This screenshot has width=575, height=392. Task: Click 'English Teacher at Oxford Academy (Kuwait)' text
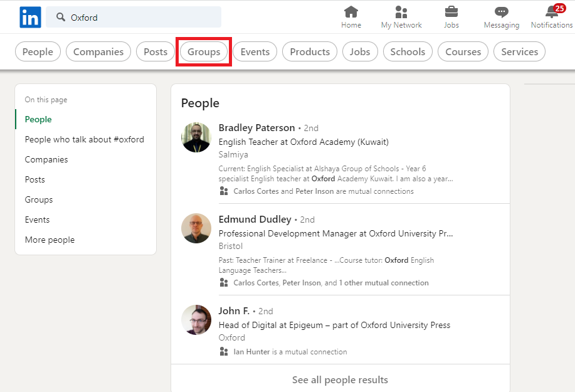click(x=303, y=142)
